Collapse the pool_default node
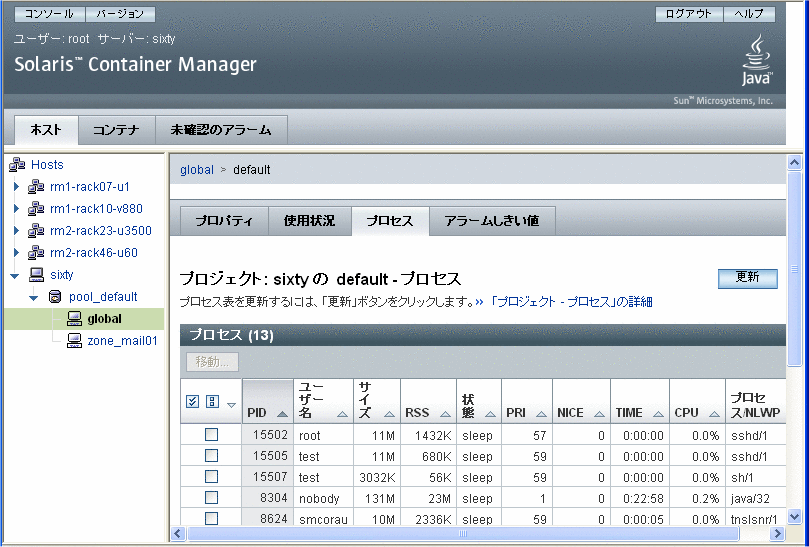 pos(34,298)
